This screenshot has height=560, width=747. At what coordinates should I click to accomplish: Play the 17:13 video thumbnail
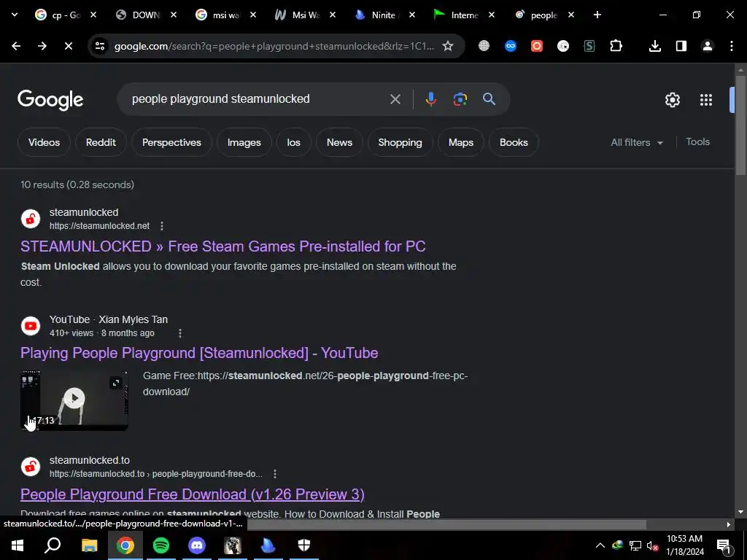point(75,400)
